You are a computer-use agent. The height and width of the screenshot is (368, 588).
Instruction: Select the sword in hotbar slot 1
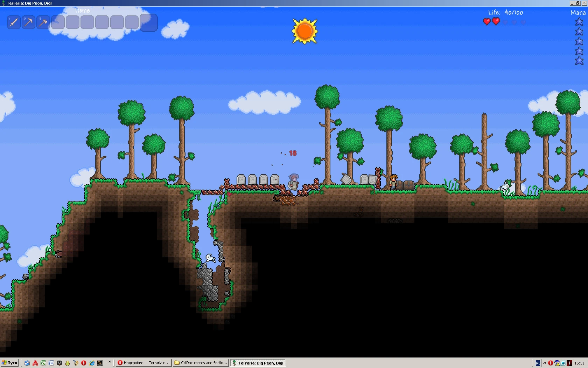click(x=14, y=22)
